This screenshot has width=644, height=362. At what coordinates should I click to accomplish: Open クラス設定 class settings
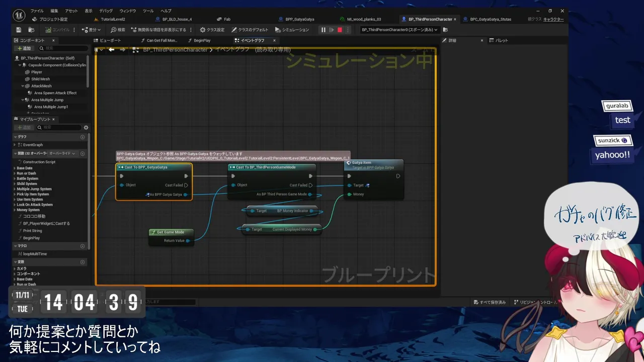click(212, 30)
